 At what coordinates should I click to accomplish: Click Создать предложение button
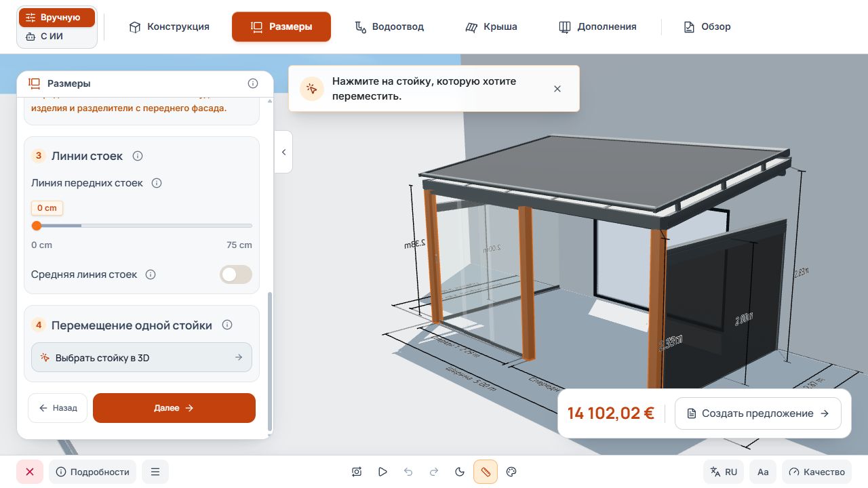[758, 413]
